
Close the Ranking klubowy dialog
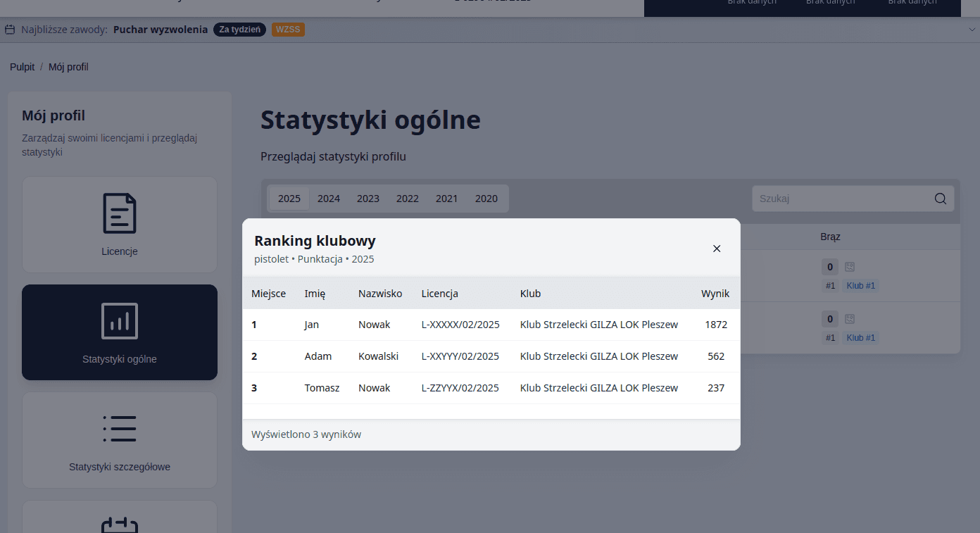click(x=717, y=249)
